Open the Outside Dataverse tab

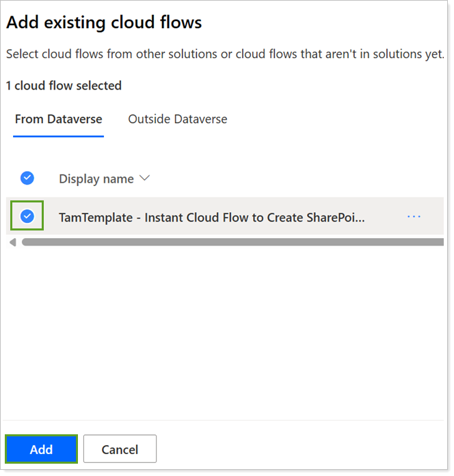click(177, 119)
